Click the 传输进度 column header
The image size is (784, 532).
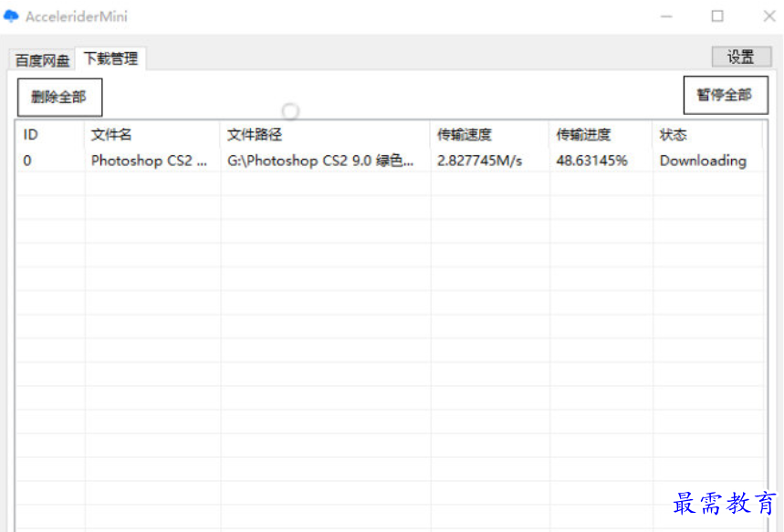(601, 134)
